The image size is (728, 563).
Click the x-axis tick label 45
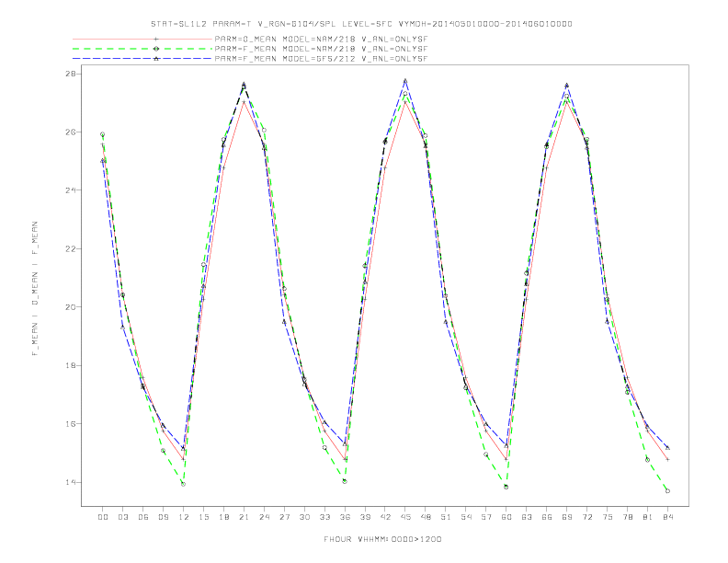[405, 517]
